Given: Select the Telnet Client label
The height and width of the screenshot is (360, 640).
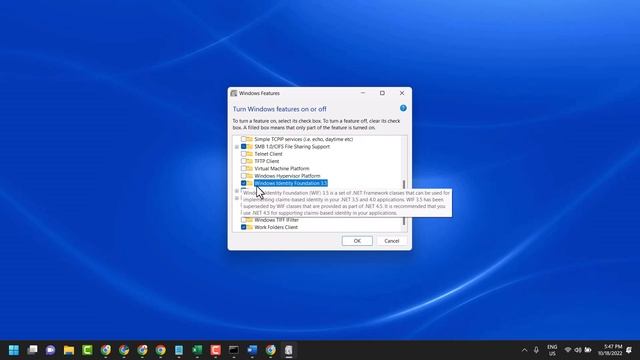Looking at the screenshot, I should tap(268, 154).
